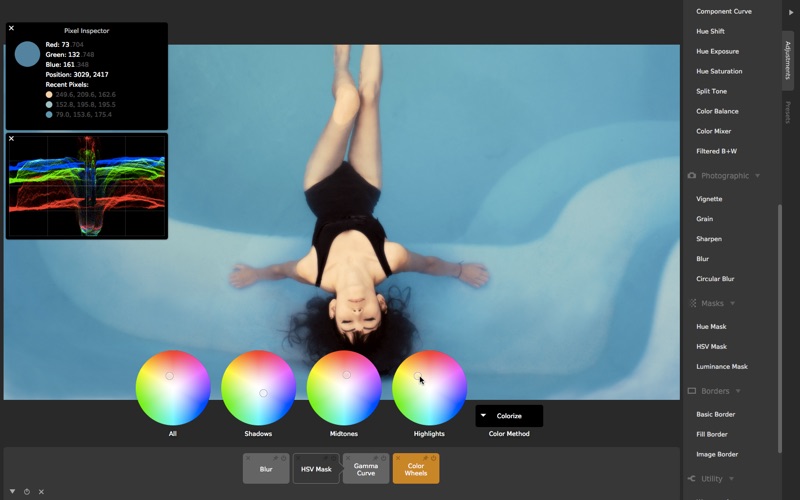800x500 pixels.
Task: Close the waveform scope panel
Action: click(x=12, y=139)
